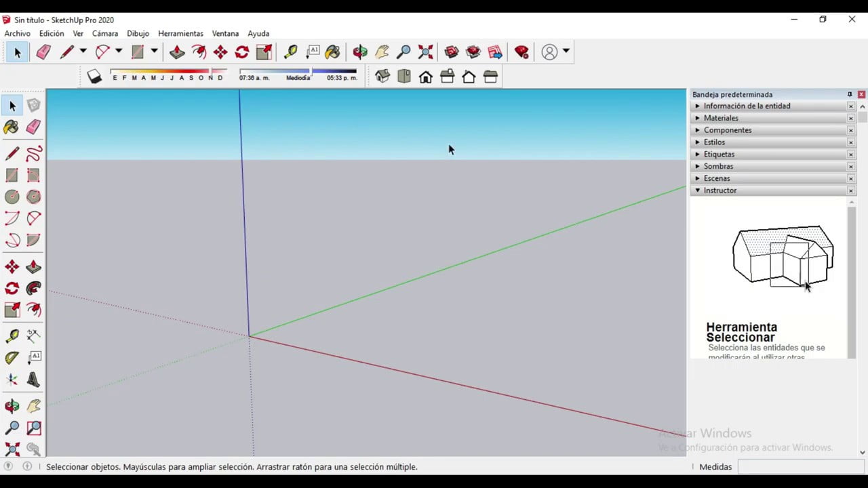Viewport: 868px width, 488px height.
Task: Open the Herramientas menu
Action: (x=180, y=33)
